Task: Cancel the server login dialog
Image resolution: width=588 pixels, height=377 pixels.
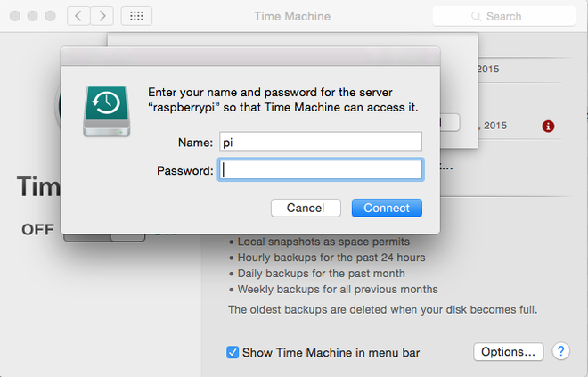Action: coord(306,208)
